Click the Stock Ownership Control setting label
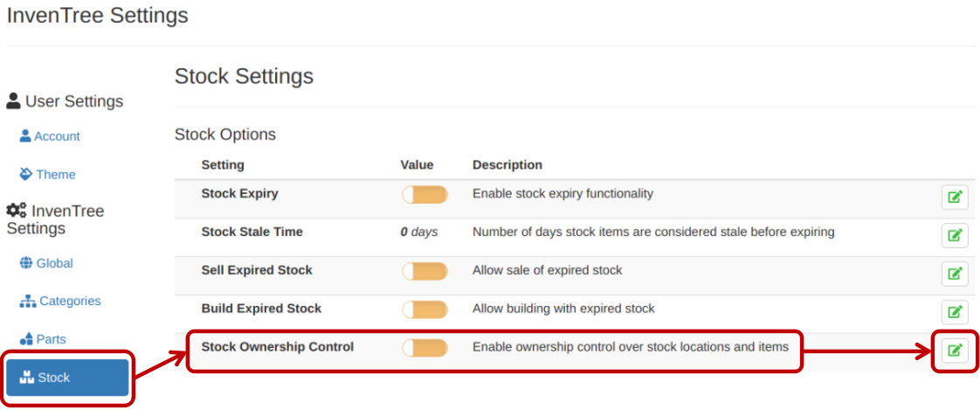Viewport: 980px width, 410px height. (277, 347)
